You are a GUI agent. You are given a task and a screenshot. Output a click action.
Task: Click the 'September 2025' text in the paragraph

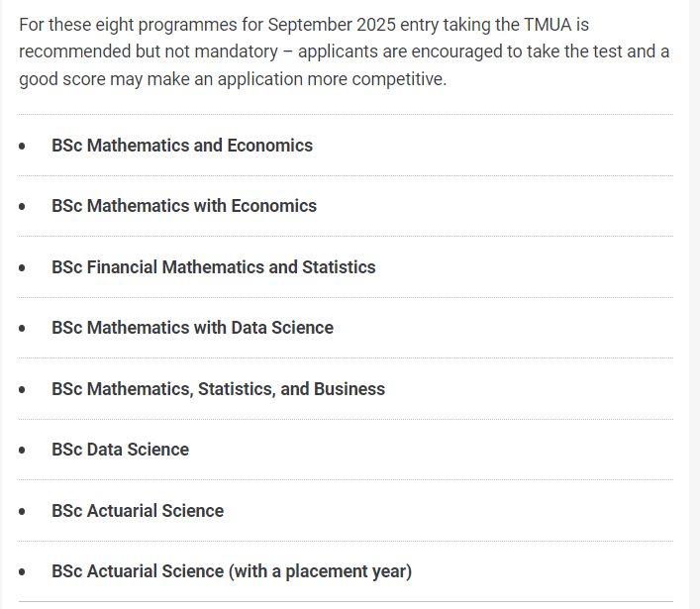point(332,25)
